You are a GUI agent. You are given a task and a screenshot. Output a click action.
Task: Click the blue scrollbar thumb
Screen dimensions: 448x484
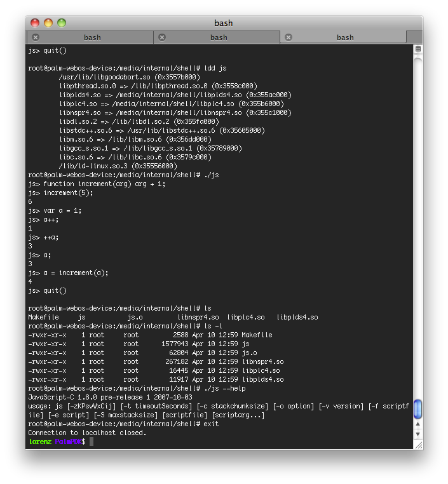pyautogui.click(x=417, y=408)
